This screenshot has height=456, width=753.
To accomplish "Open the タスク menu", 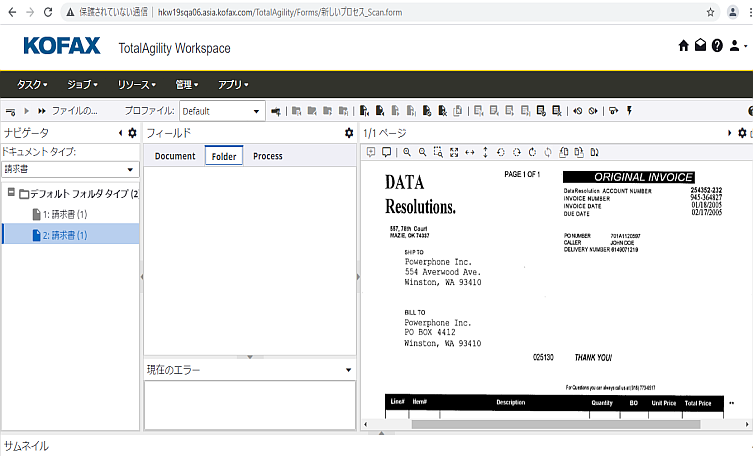I will point(32,84).
